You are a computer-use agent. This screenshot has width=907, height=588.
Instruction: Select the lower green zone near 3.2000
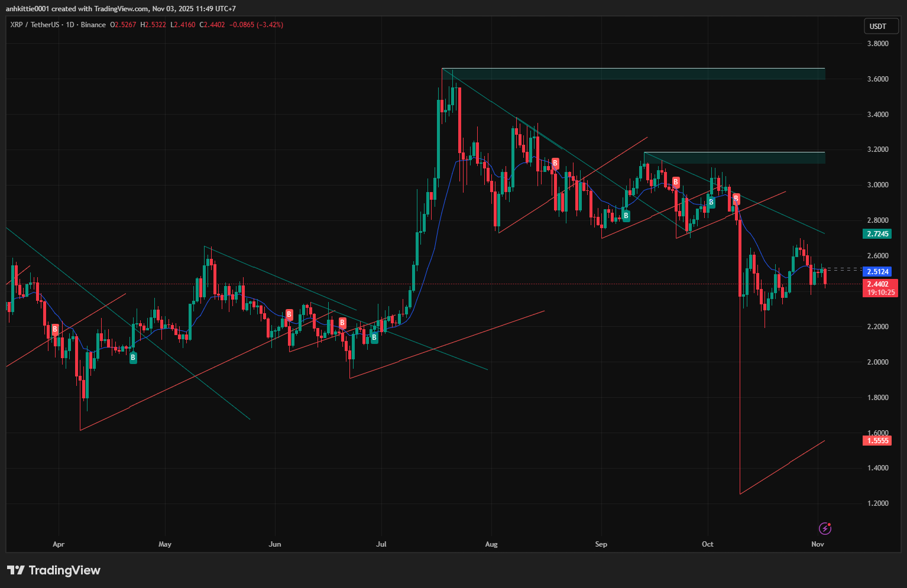pos(733,158)
